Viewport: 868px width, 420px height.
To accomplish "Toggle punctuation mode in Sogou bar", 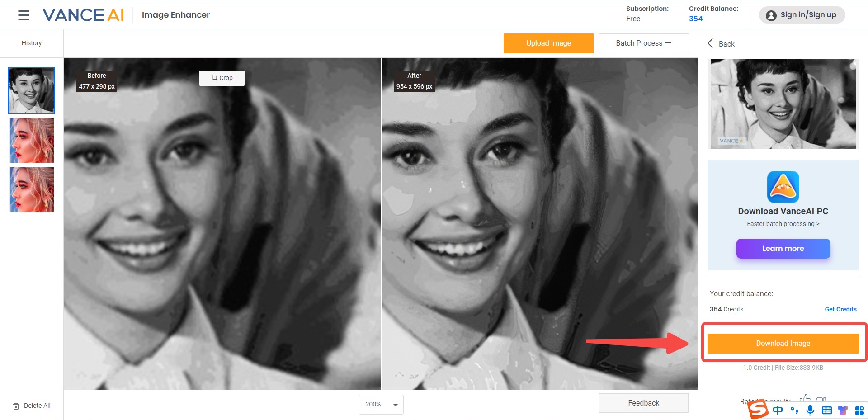I will tap(794, 410).
